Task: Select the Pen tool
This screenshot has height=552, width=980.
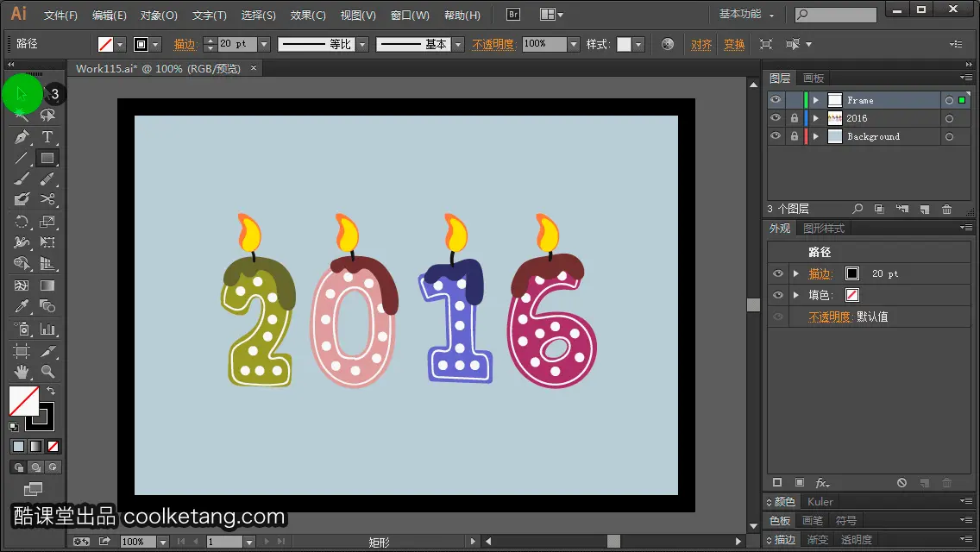Action: (x=22, y=137)
